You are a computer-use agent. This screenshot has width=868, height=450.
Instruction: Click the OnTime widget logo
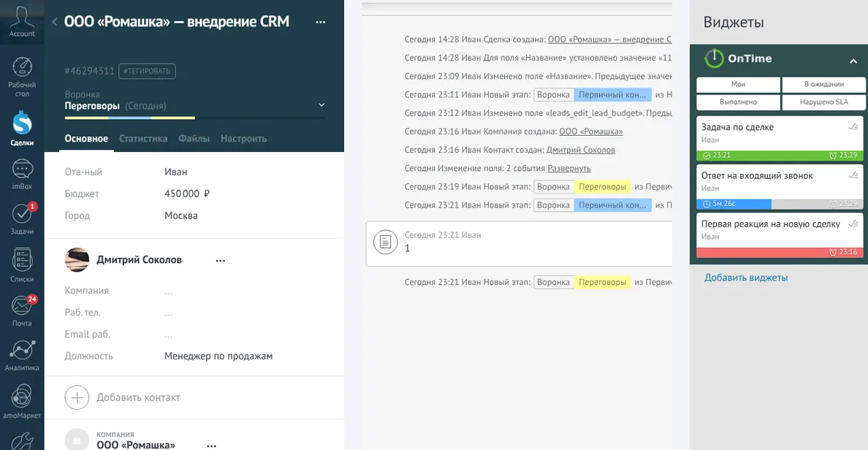[x=714, y=58]
